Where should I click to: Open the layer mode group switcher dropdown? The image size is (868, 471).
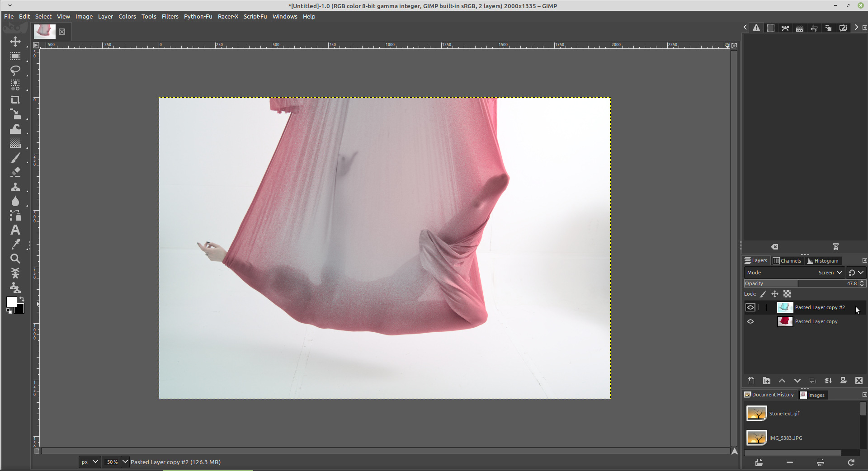click(856, 273)
